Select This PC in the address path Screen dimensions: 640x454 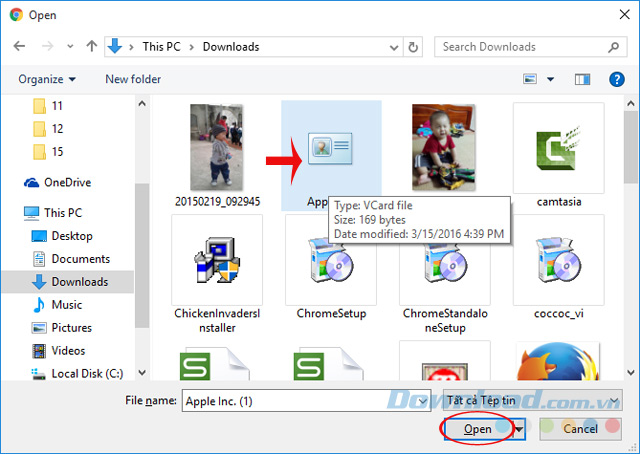tap(161, 47)
